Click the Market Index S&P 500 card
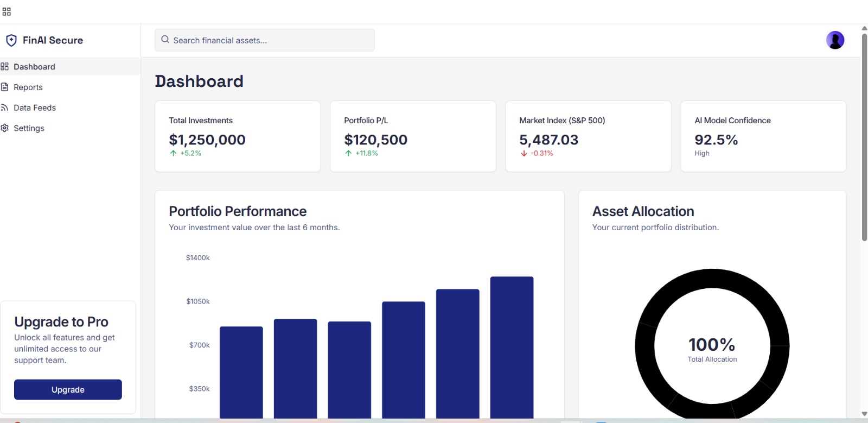This screenshot has height=423, width=868. pyautogui.click(x=588, y=136)
